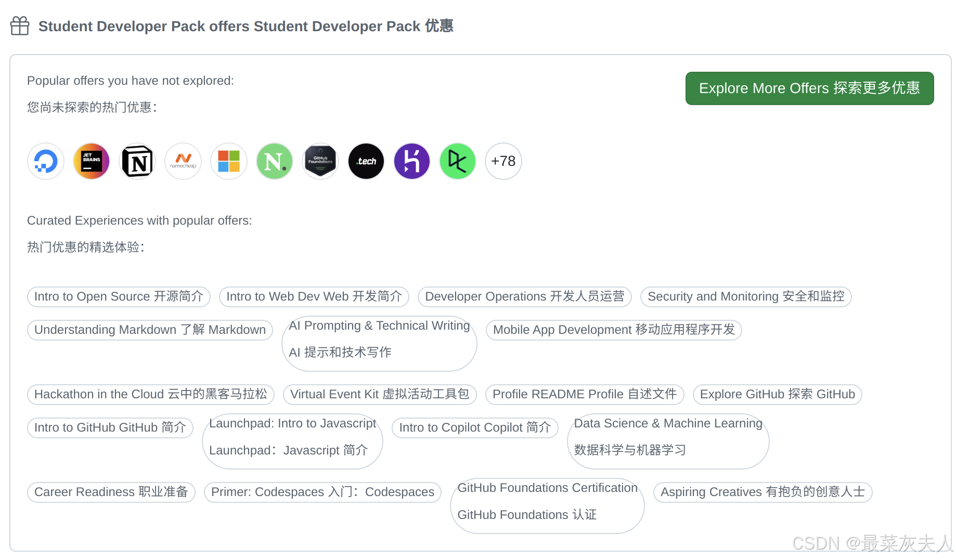Open Security and Monitoring experience
Viewport: 956px width, 560px height.
click(746, 297)
